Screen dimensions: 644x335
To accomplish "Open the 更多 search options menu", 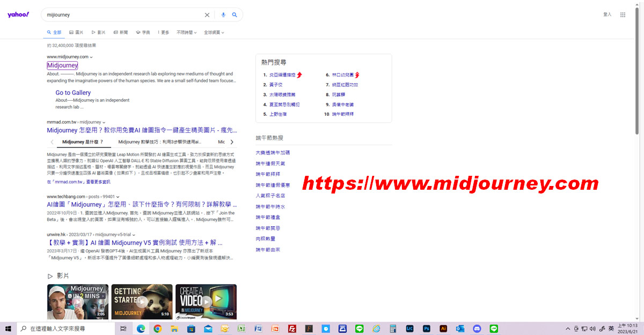I will 163,32.
